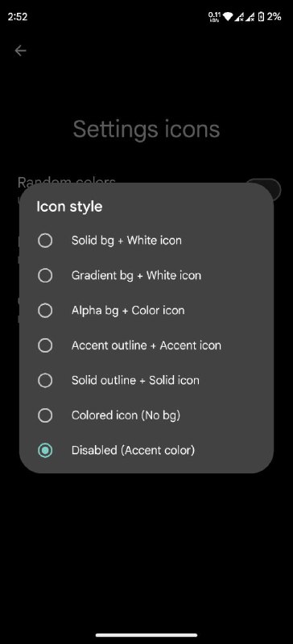Select Disabled (Accent color) radio button

45,451
